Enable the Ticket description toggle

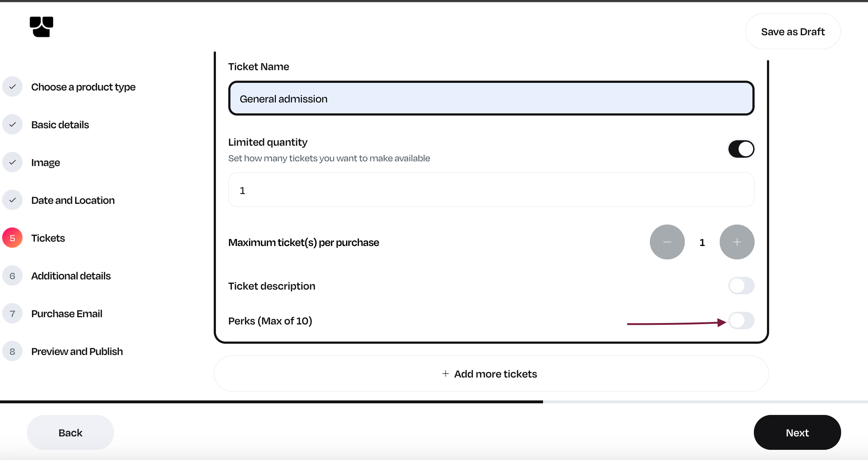741,286
